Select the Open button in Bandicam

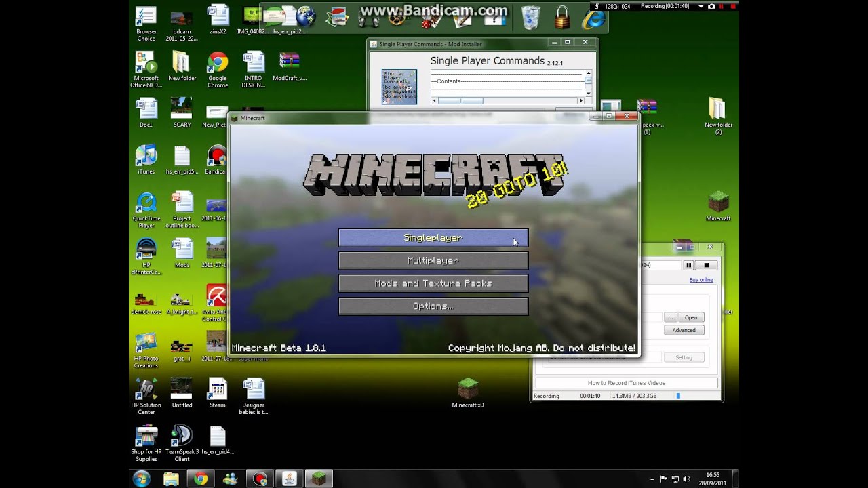coord(691,317)
